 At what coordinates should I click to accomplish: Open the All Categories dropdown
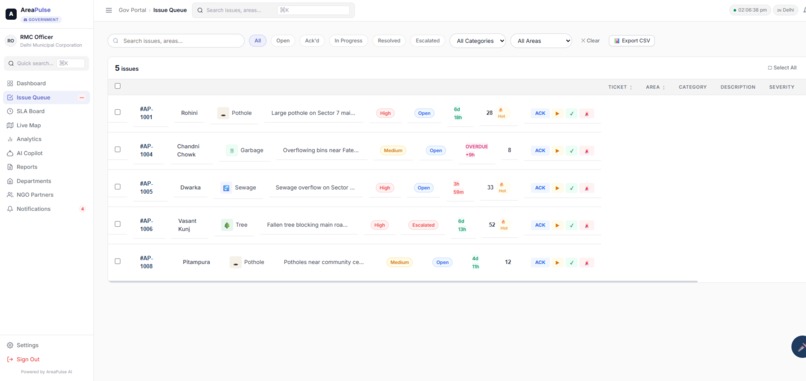pyautogui.click(x=478, y=41)
